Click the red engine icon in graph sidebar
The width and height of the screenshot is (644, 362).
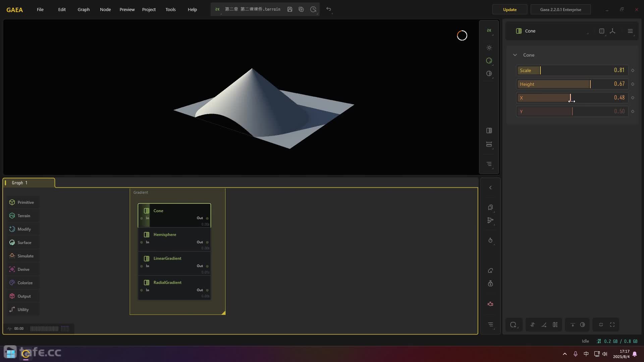(490, 304)
